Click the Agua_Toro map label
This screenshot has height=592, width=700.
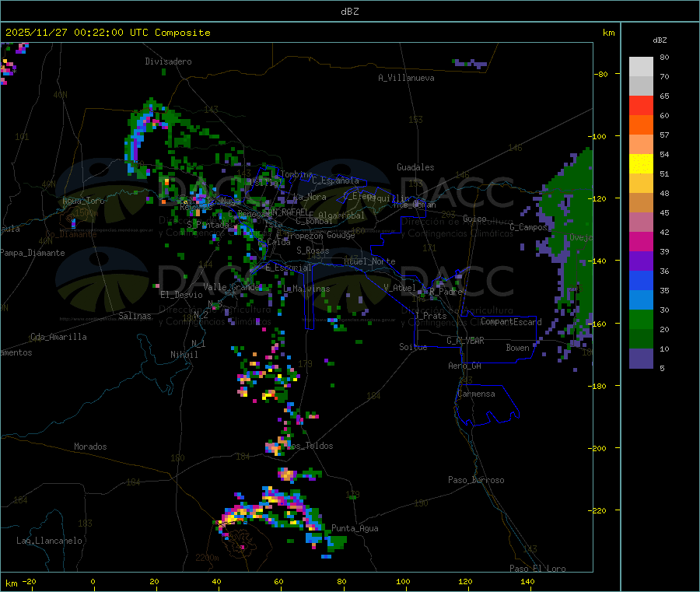[x=83, y=201]
